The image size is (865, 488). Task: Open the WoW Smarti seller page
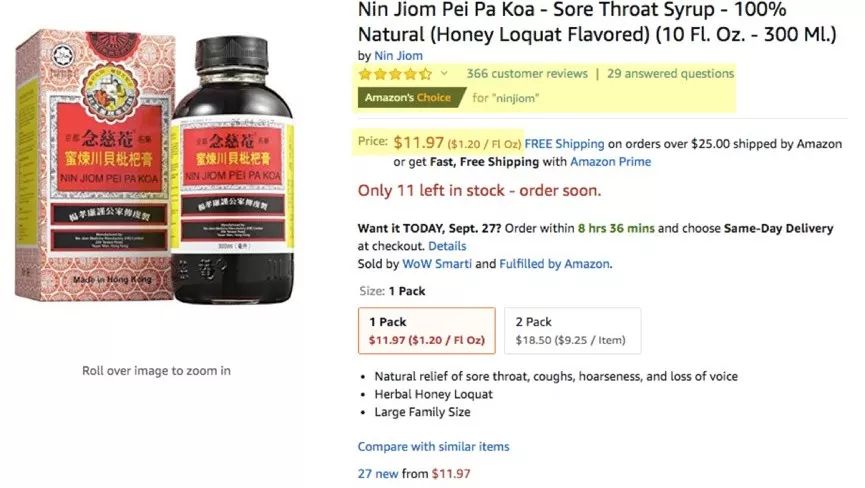pos(437,264)
